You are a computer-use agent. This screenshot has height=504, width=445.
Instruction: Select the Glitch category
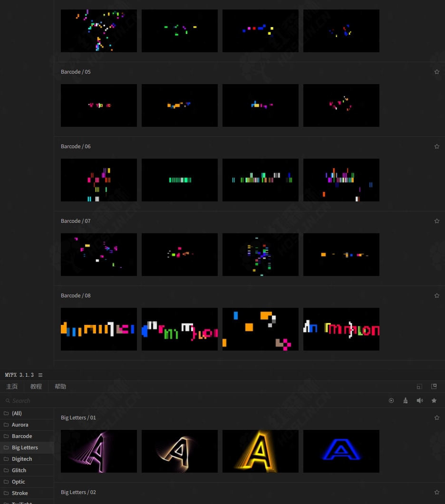[x=27, y=470]
